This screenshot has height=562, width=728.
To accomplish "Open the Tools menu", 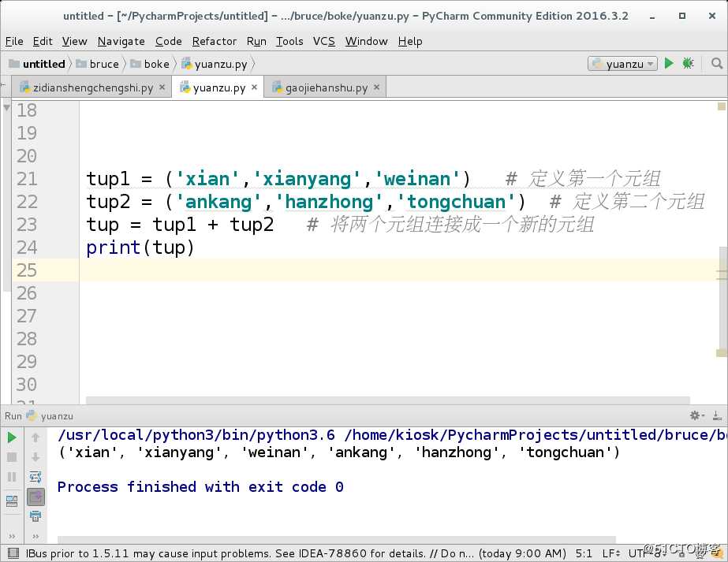I will [289, 41].
